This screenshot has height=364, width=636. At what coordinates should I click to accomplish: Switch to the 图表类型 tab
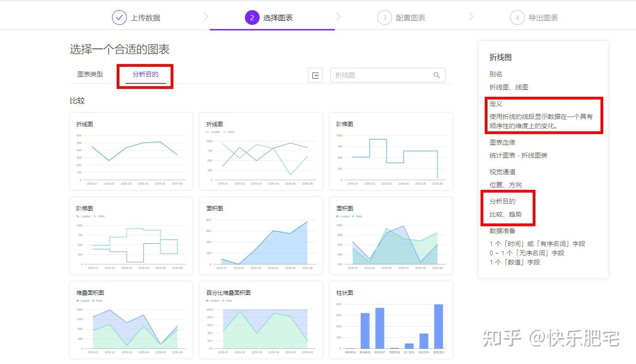click(90, 74)
